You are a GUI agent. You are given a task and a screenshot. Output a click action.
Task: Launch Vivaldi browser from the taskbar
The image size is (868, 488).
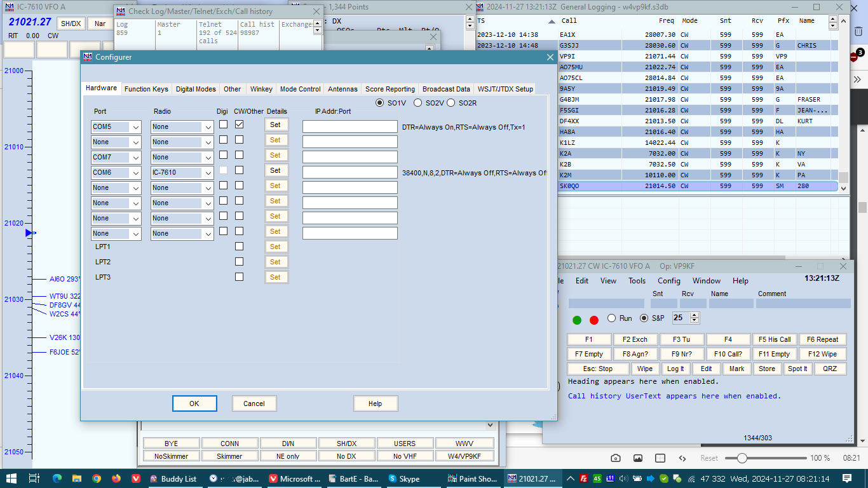(135, 478)
